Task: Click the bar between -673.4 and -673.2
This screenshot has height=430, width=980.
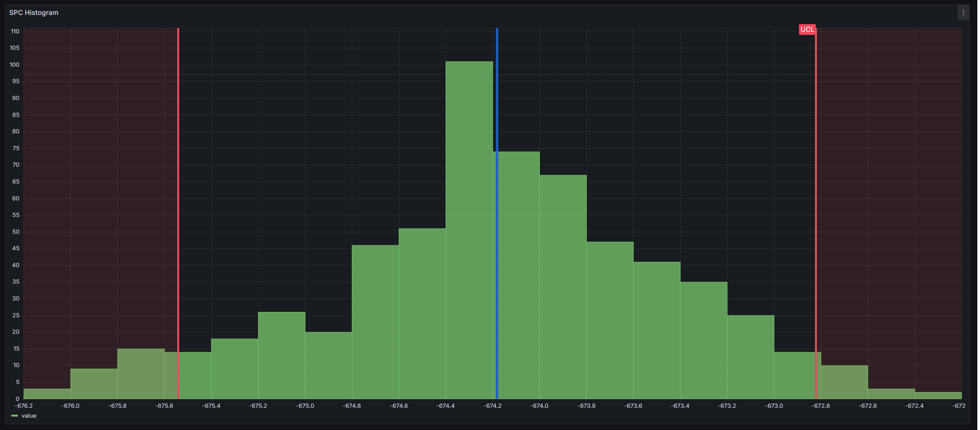Action: (x=704, y=340)
